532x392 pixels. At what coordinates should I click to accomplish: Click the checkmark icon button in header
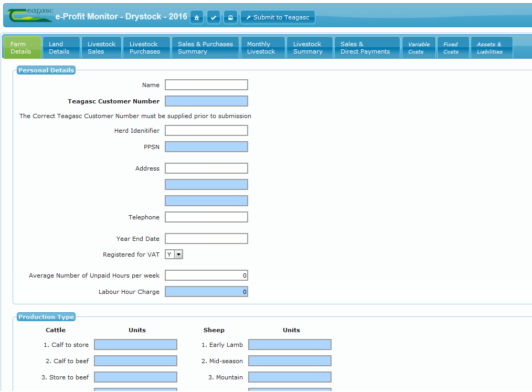pos(214,17)
